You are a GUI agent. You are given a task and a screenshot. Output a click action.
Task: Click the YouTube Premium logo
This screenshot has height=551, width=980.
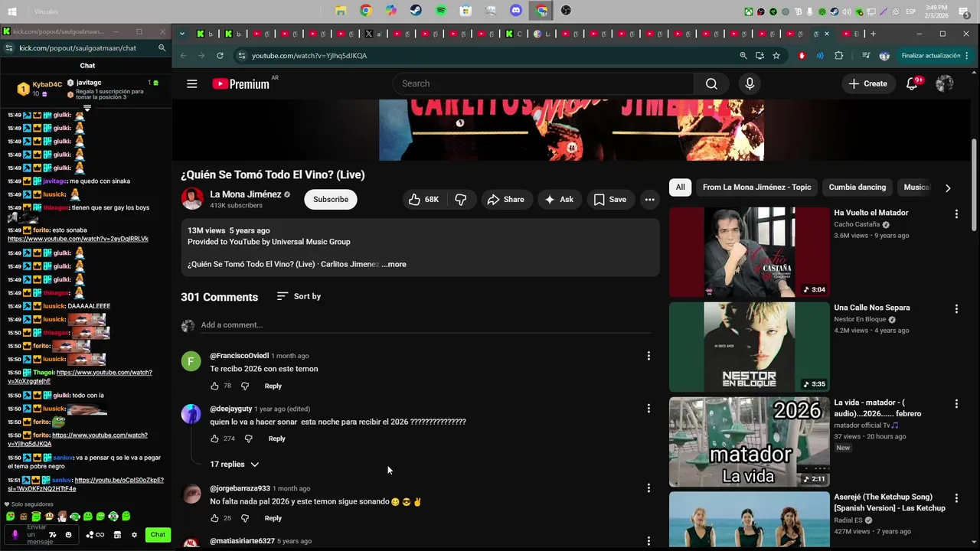coord(241,84)
